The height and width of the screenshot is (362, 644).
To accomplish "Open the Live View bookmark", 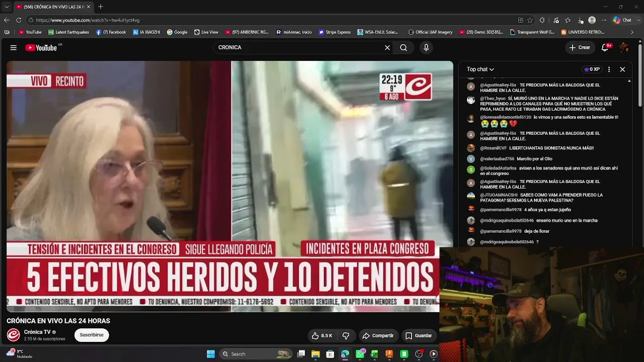I will [x=206, y=32].
